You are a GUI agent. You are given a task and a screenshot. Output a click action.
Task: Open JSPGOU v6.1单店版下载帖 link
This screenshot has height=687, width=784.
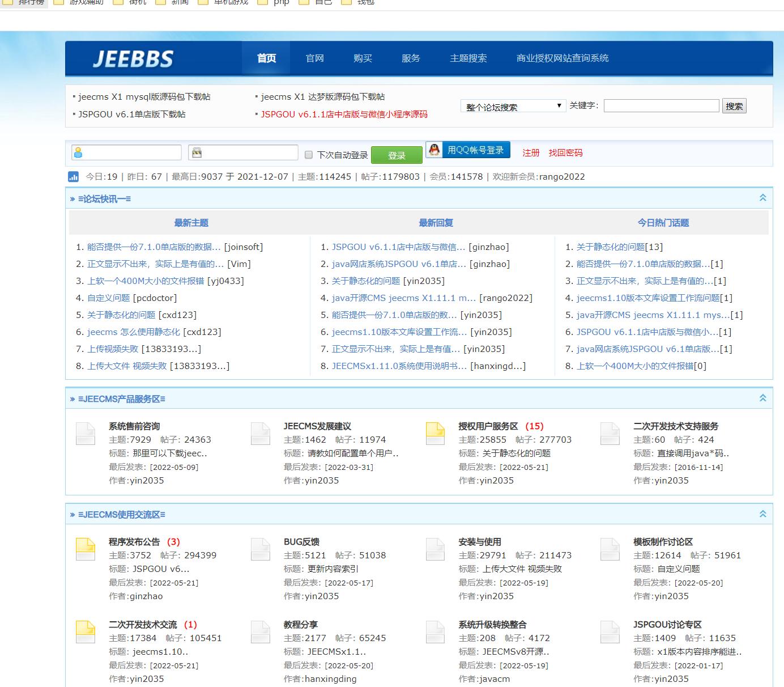point(132,114)
